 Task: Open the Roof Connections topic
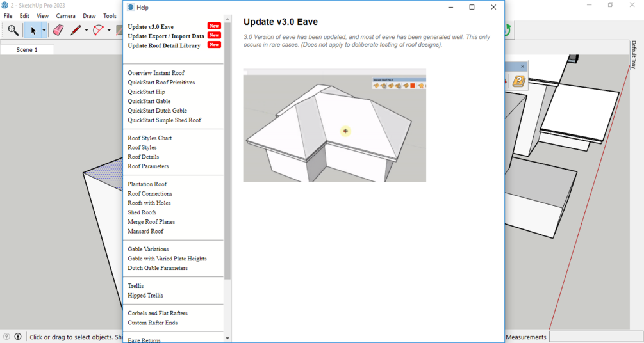[x=150, y=194]
